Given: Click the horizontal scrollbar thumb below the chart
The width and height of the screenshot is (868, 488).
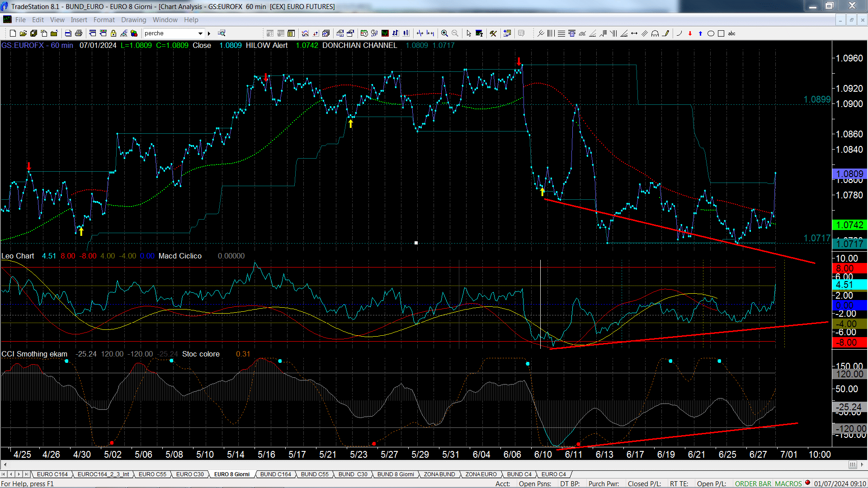Looking at the screenshot, I should (x=853, y=465).
